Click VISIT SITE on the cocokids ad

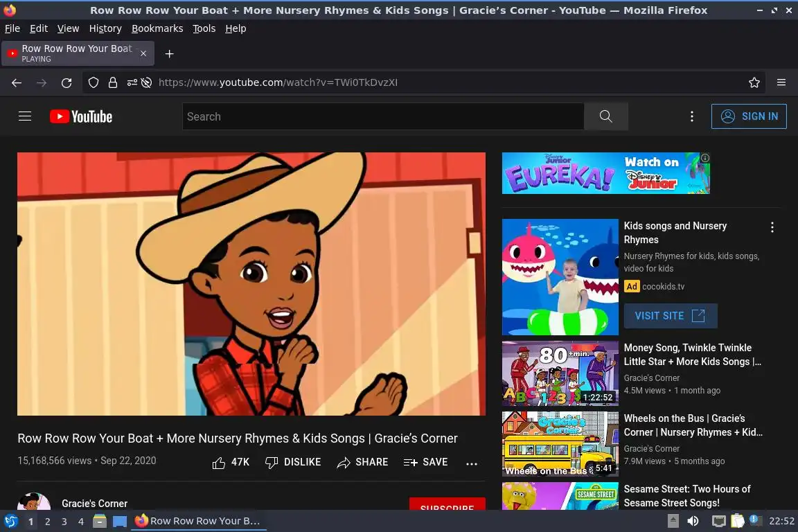click(671, 316)
